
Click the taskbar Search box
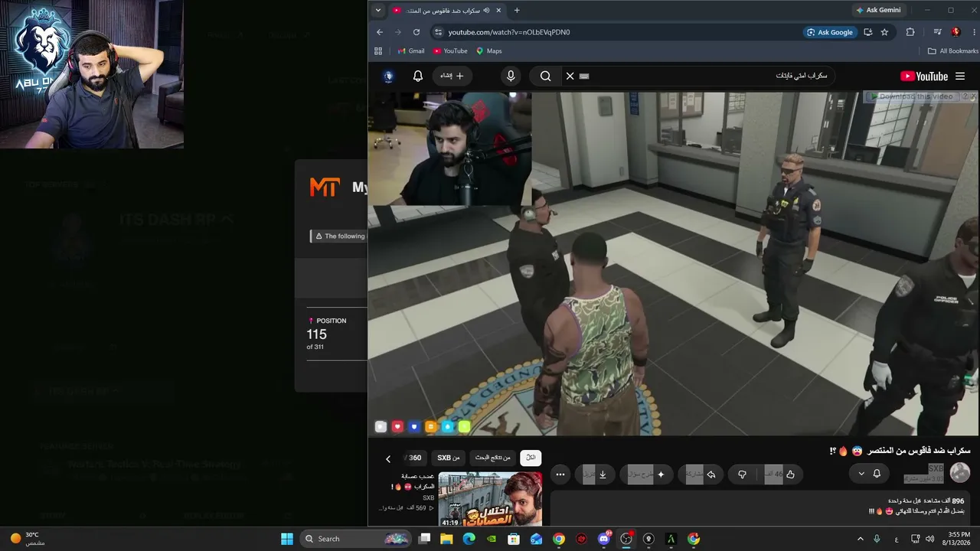pyautogui.click(x=356, y=539)
